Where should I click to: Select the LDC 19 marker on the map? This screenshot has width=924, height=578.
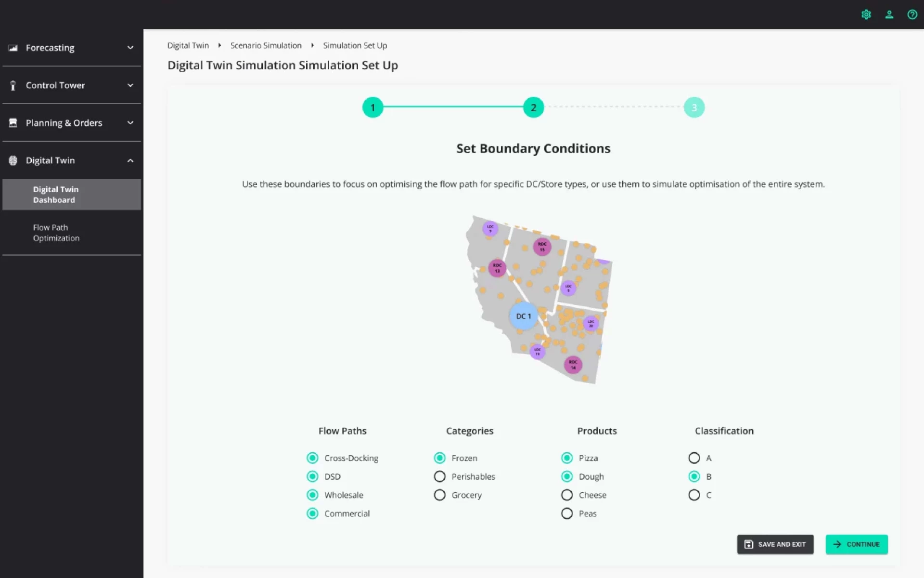coord(537,352)
